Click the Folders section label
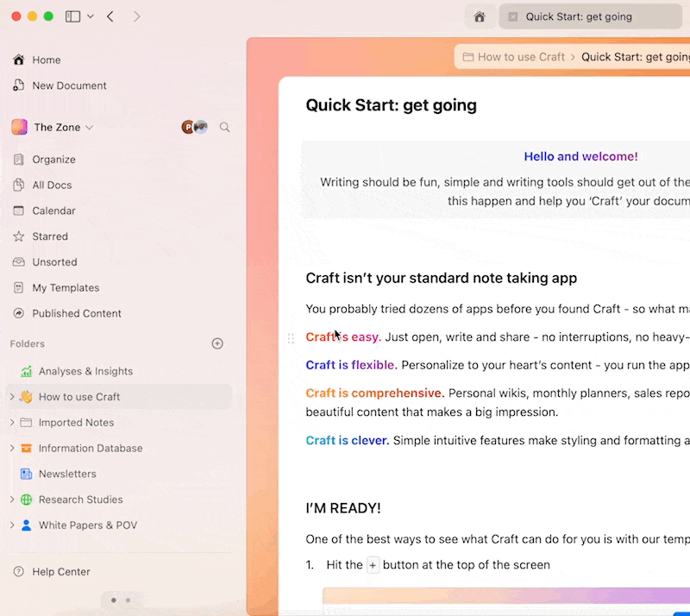 (x=28, y=344)
